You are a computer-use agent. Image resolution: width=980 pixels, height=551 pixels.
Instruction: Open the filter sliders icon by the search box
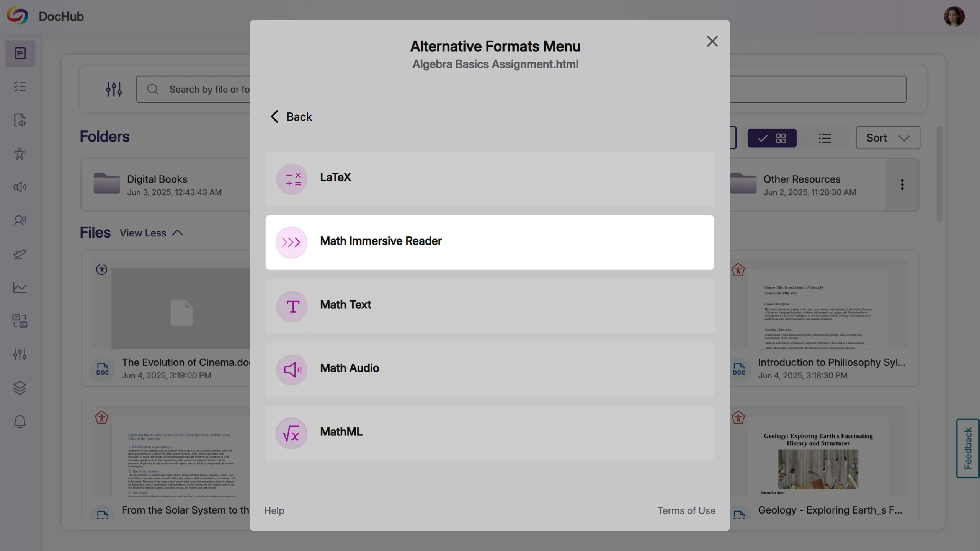click(114, 89)
